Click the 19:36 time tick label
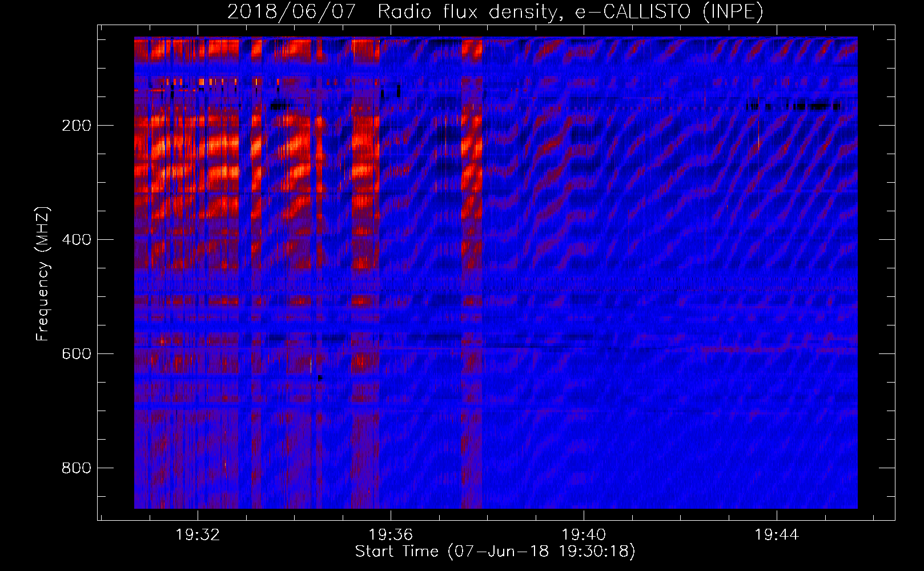 [391, 535]
